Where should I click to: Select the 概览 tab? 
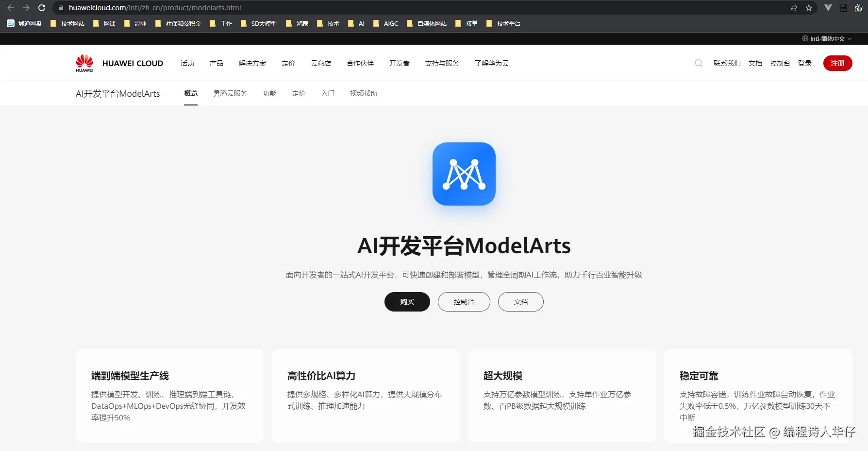coord(191,93)
